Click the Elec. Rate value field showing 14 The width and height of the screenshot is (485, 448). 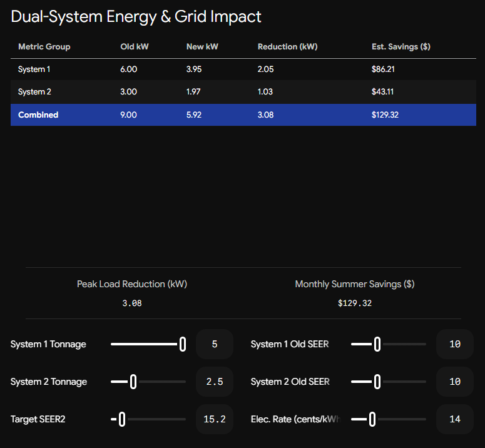pos(455,419)
